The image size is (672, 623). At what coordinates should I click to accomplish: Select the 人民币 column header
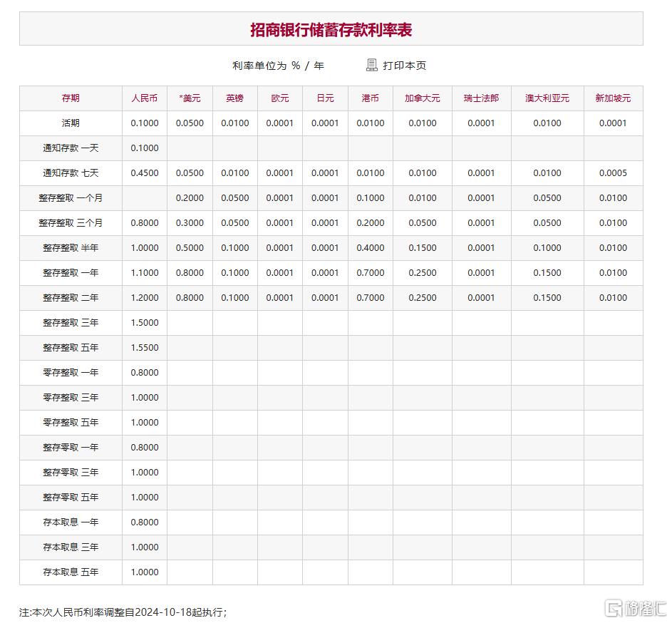pos(144,98)
